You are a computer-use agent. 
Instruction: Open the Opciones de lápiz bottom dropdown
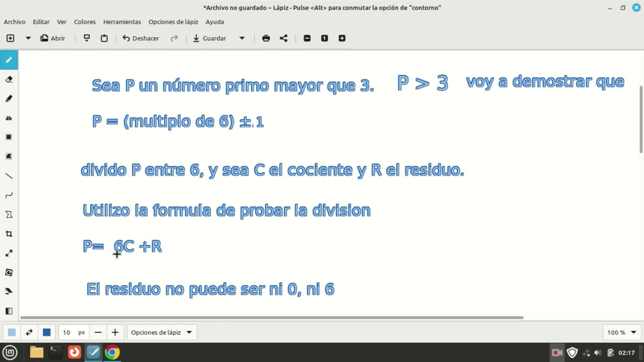pos(162,332)
